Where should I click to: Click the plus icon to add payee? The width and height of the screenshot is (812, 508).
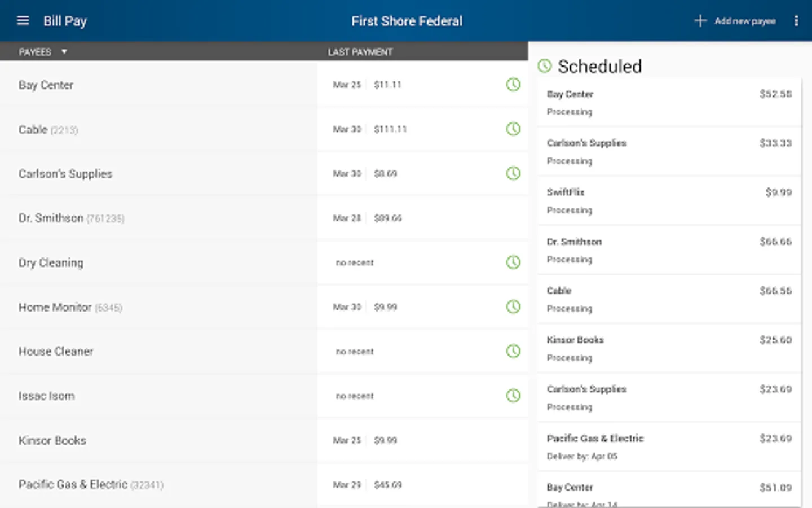tap(700, 21)
